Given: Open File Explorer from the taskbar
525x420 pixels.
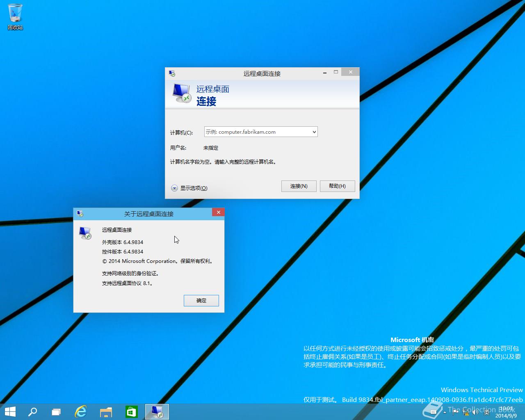Looking at the screenshot, I should pos(106,412).
